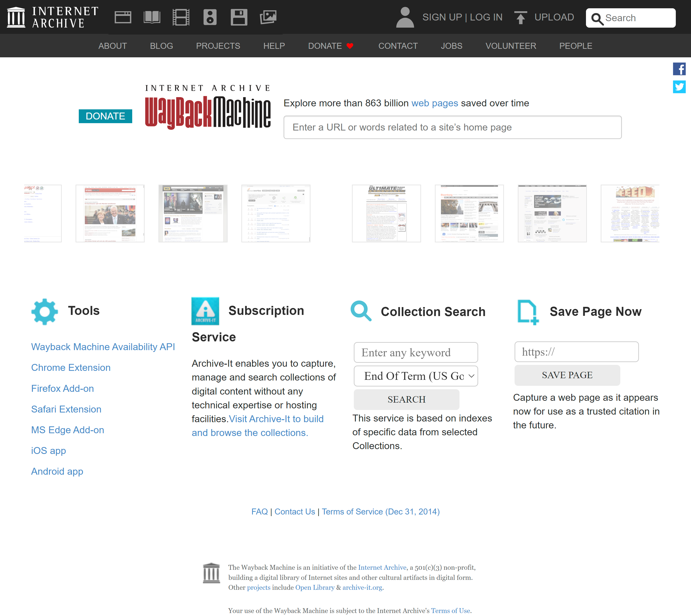Expand the End Of Term collection dropdown

(x=416, y=376)
